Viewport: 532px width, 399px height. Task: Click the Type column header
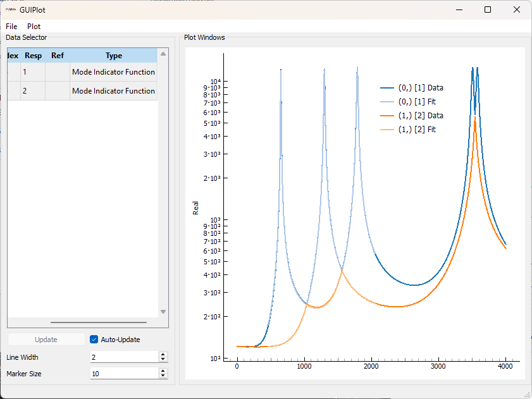pos(113,56)
